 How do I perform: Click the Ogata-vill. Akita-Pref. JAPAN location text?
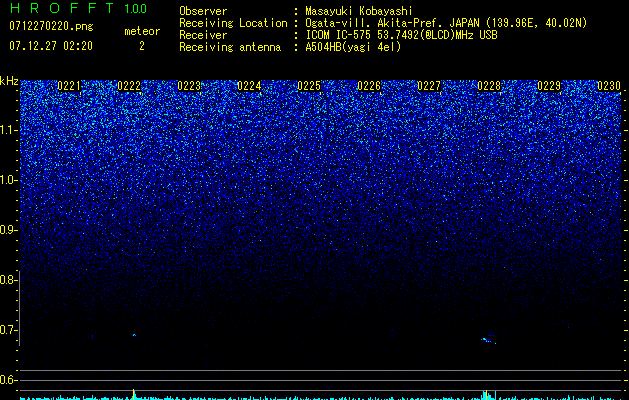[446, 23]
